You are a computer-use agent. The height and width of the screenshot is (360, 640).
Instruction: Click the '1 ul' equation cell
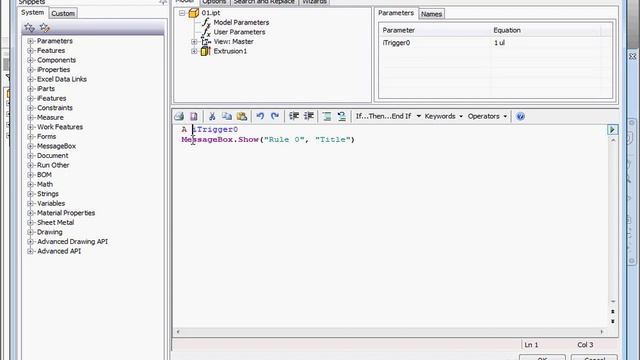pos(545,43)
